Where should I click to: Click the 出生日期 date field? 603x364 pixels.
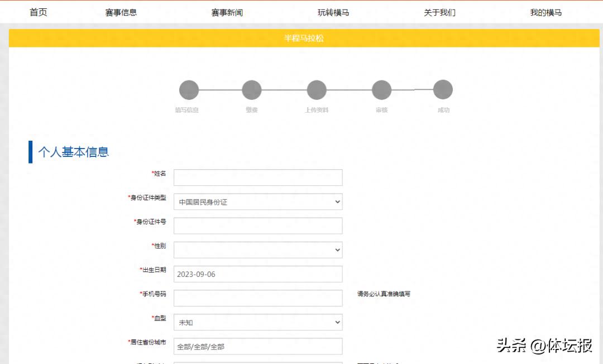258,274
